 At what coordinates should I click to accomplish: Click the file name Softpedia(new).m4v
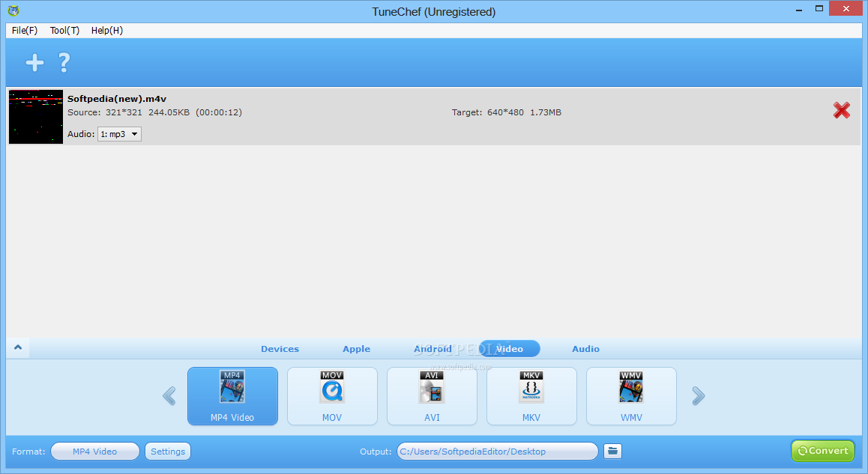tap(117, 99)
